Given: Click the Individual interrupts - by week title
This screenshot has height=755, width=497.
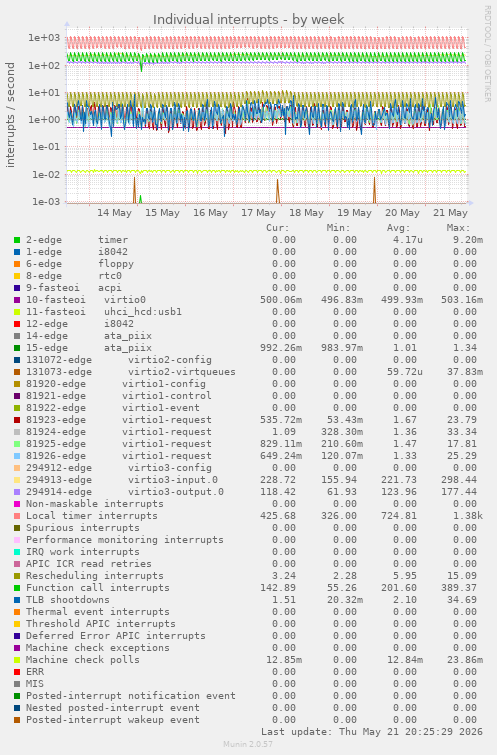Looking at the screenshot, I should [248, 20].
